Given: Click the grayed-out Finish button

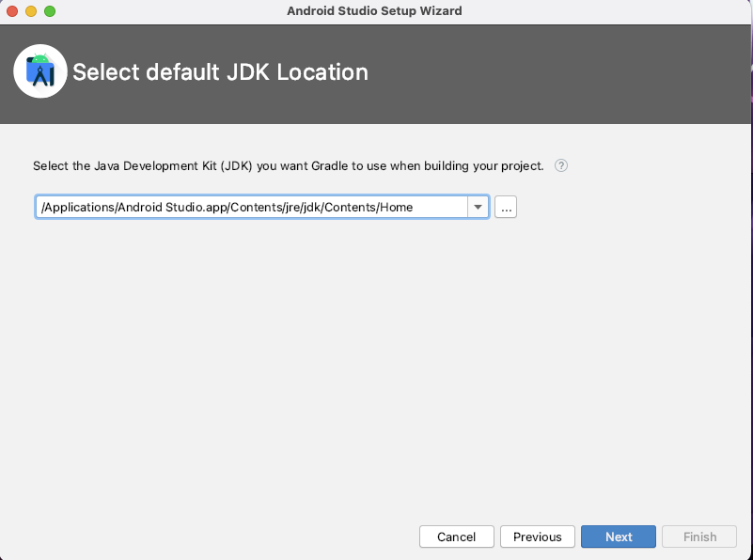Looking at the screenshot, I should 698,537.
